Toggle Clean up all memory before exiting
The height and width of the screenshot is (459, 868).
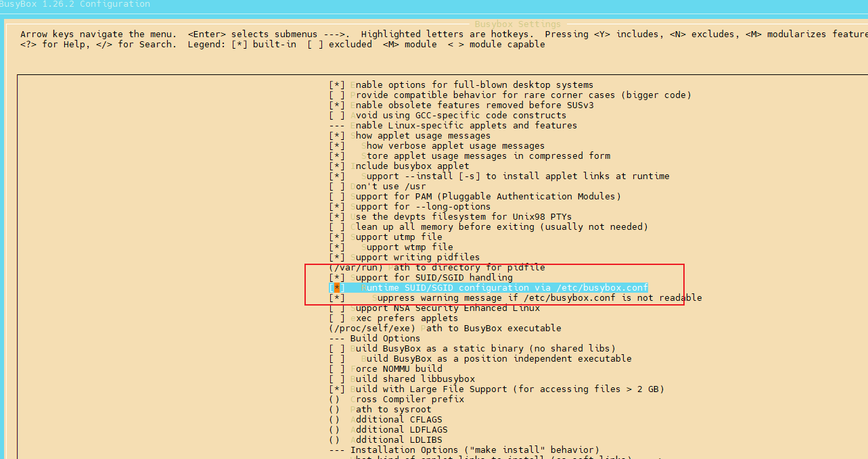tap(488, 226)
